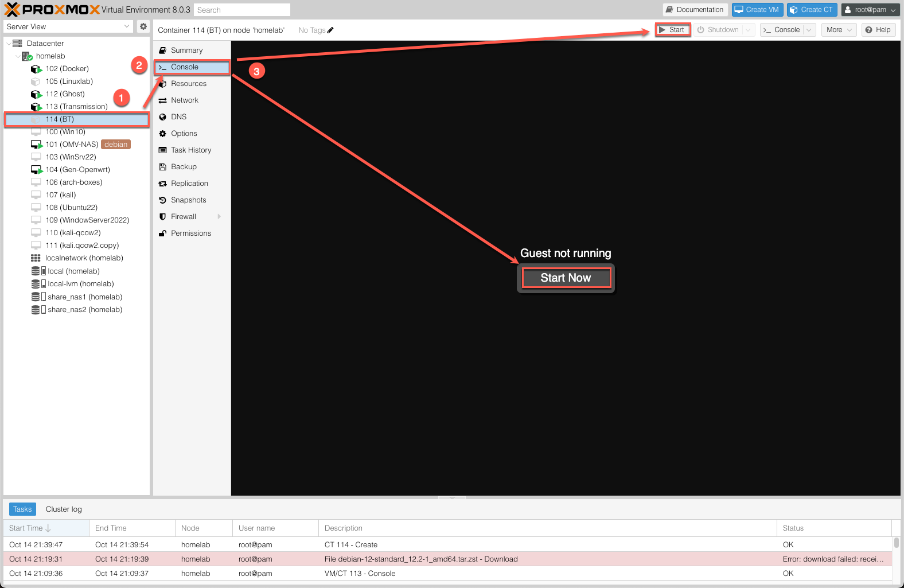
Task: Sort by Status column header
Action: tap(834, 528)
